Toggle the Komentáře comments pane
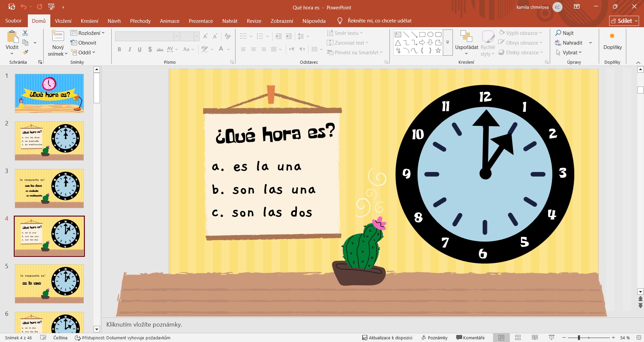Image resolution: width=644 pixels, height=342 pixels. click(470, 338)
